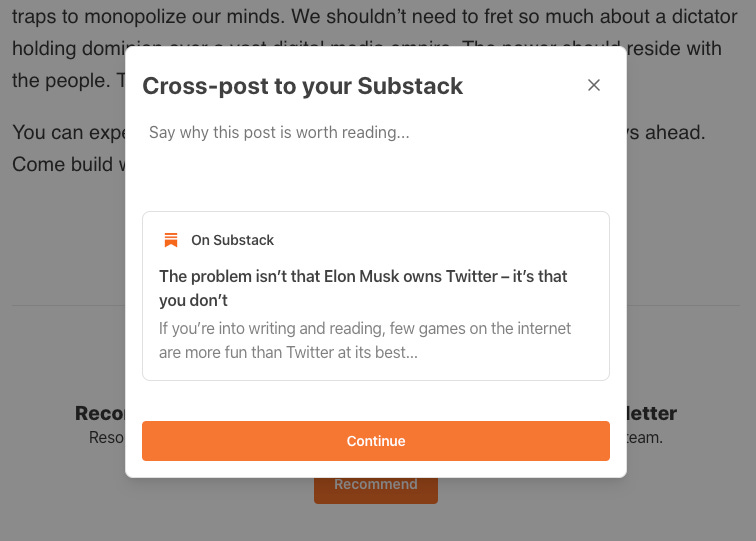The width and height of the screenshot is (756, 541).
Task: Click background text 'the people.' at left
Action: (61, 81)
